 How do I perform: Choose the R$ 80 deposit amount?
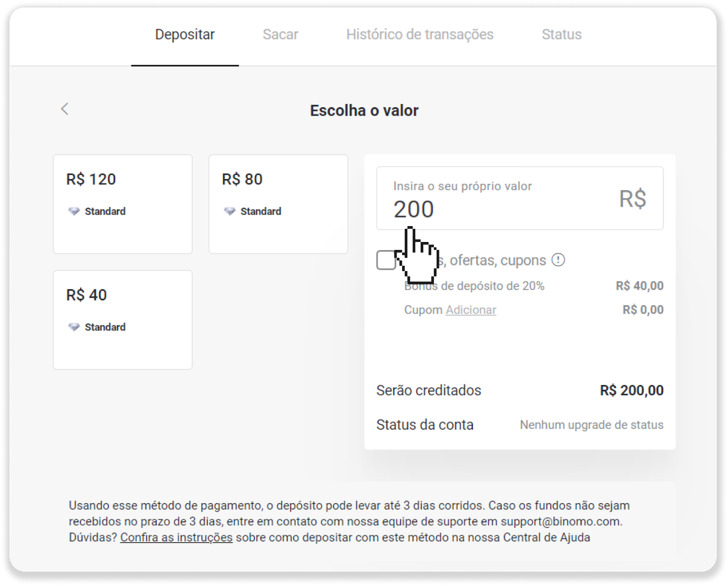pos(278,204)
